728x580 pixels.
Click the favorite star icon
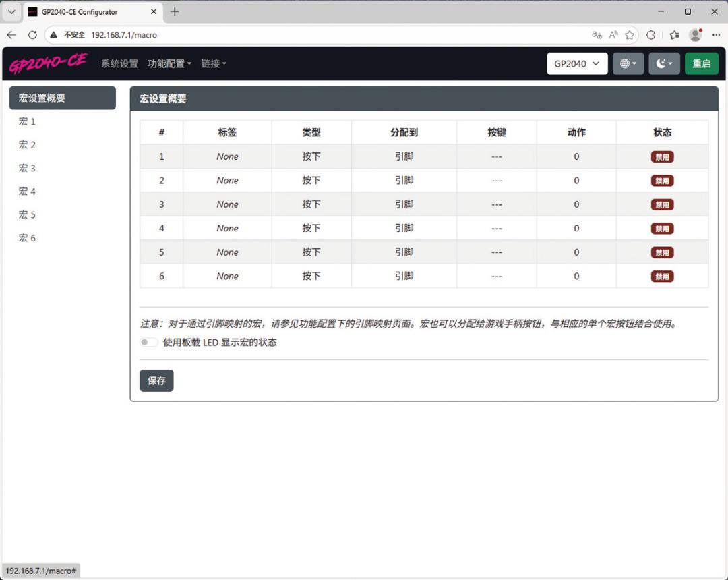click(630, 35)
